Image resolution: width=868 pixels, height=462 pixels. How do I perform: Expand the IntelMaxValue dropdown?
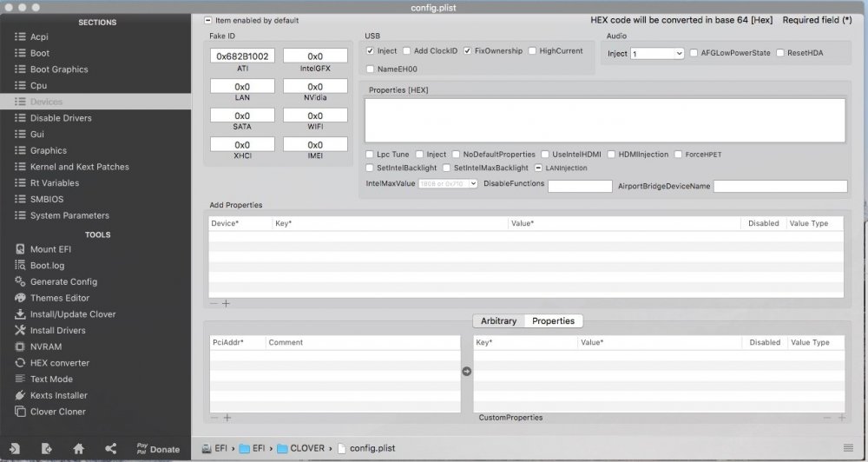click(x=448, y=183)
